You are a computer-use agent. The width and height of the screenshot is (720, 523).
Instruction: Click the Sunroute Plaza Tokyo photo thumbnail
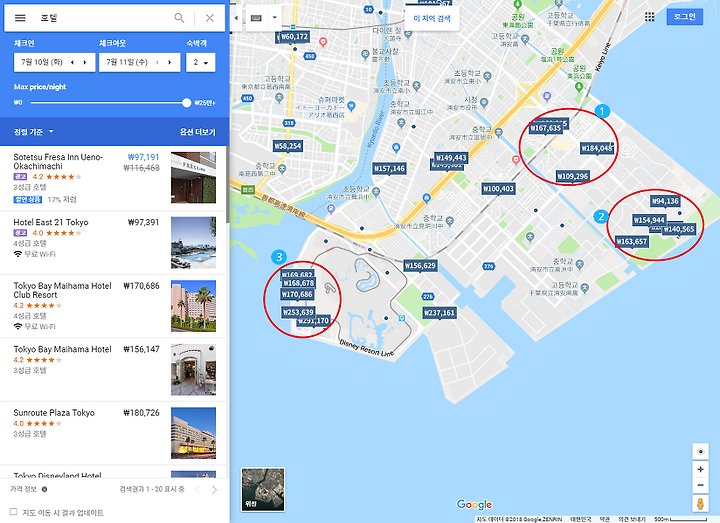coord(193,433)
